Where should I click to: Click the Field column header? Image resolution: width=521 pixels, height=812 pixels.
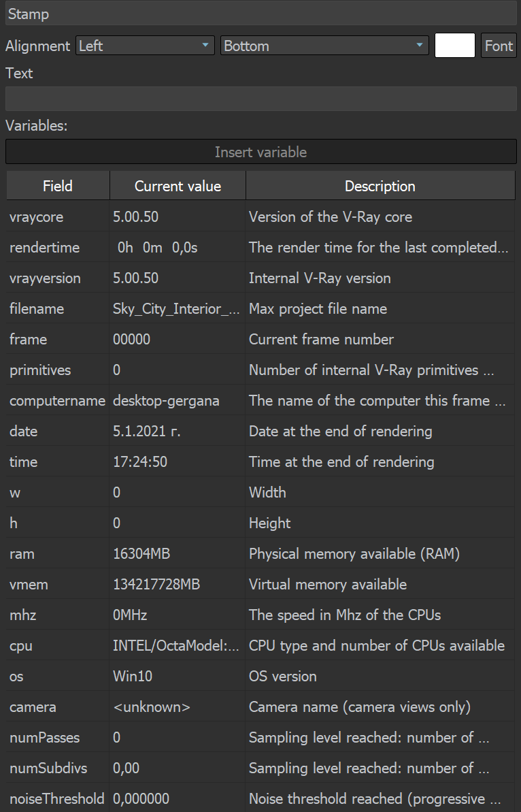point(57,185)
